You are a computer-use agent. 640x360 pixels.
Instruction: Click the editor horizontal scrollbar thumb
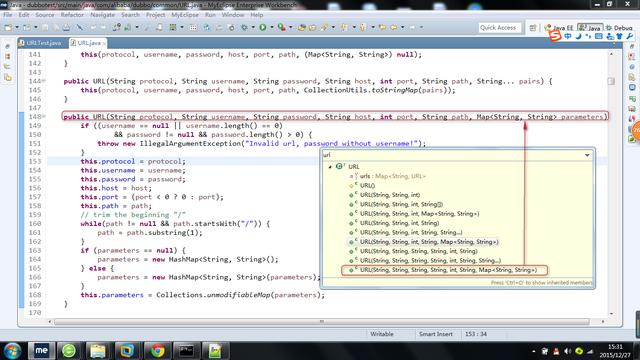click(x=322, y=322)
